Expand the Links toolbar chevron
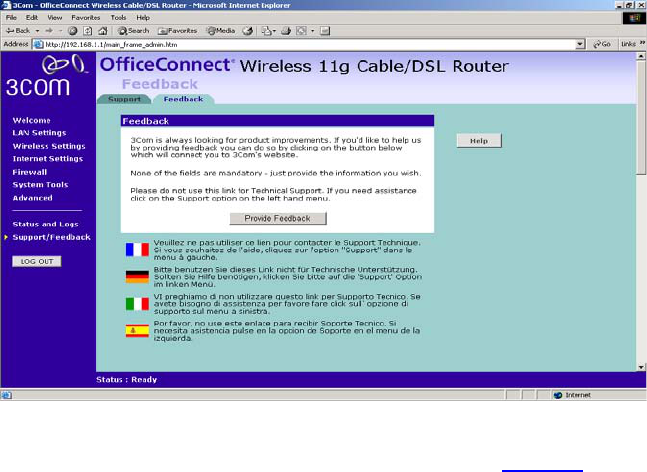 (x=642, y=43)
